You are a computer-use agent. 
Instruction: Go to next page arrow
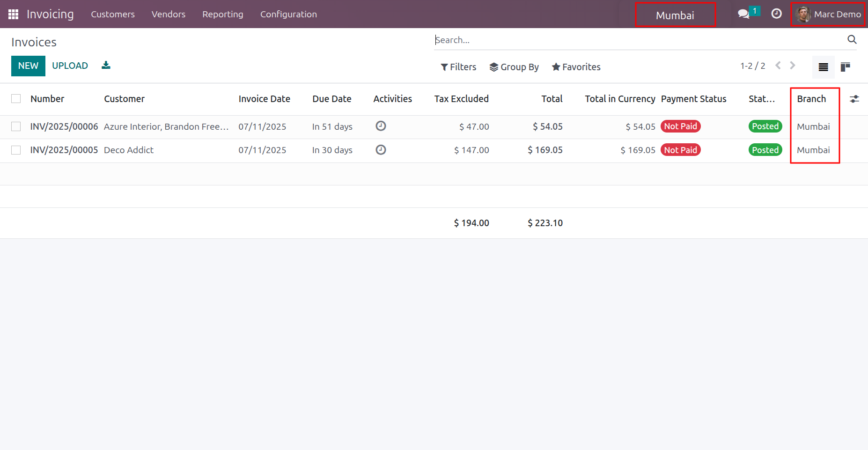click(793, 66)
